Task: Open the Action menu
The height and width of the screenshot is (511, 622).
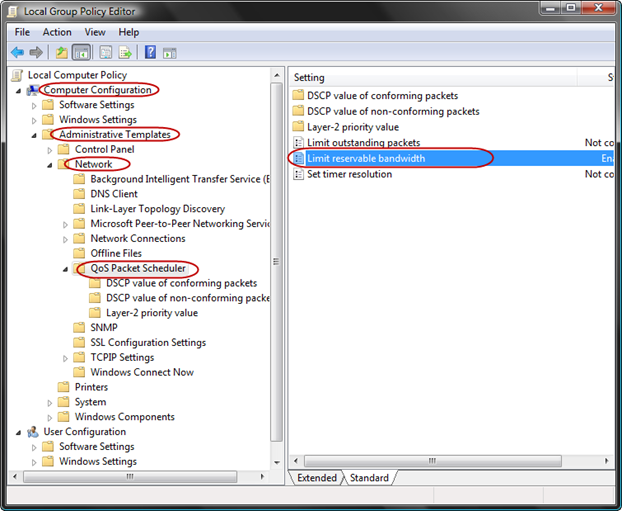Action: tap(57, 32)
